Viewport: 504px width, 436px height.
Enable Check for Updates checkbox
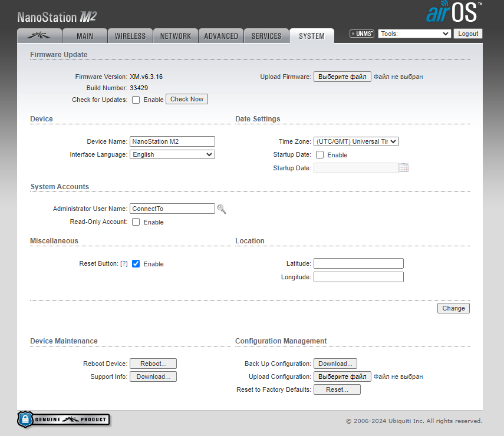(136, 100)
